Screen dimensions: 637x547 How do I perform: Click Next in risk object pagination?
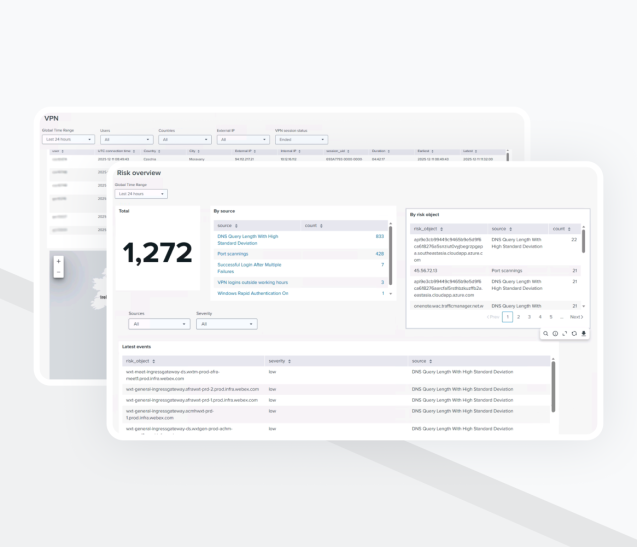point(576,317)
